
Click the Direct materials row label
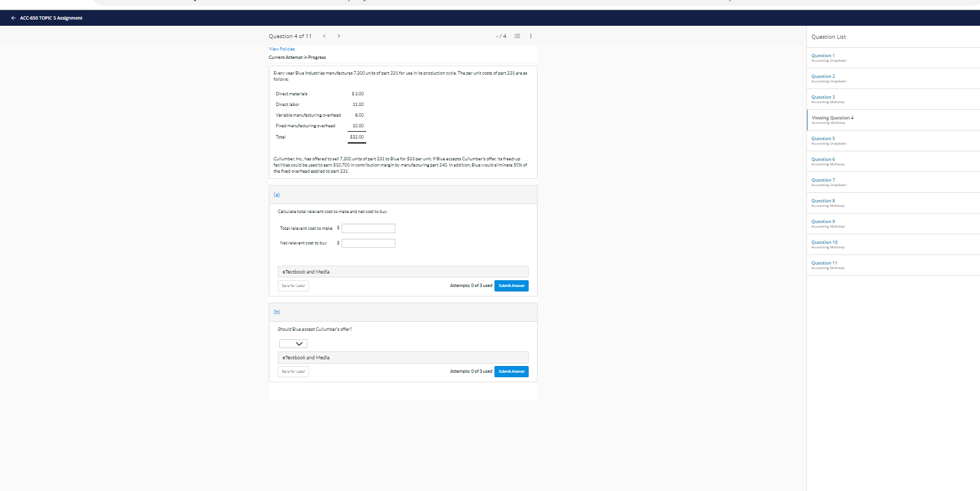pyautogui.click(x=291, y=94)
